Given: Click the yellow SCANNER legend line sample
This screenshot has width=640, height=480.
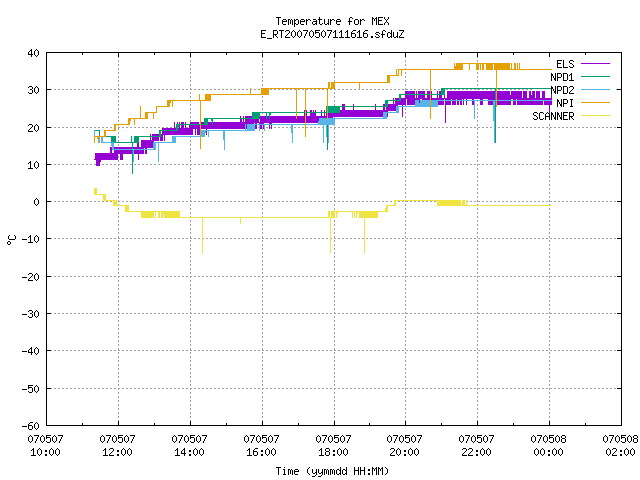Looking at the screenshot, I should [595, 116].
